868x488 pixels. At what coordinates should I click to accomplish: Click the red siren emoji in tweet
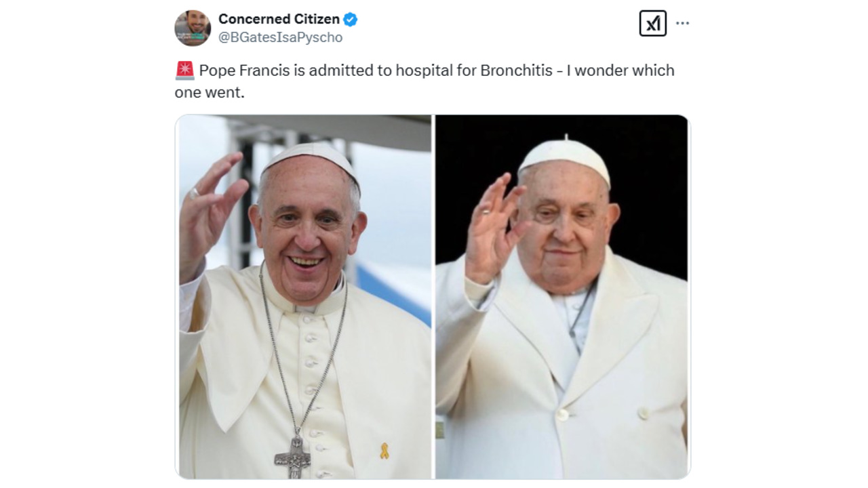[184, 70]
